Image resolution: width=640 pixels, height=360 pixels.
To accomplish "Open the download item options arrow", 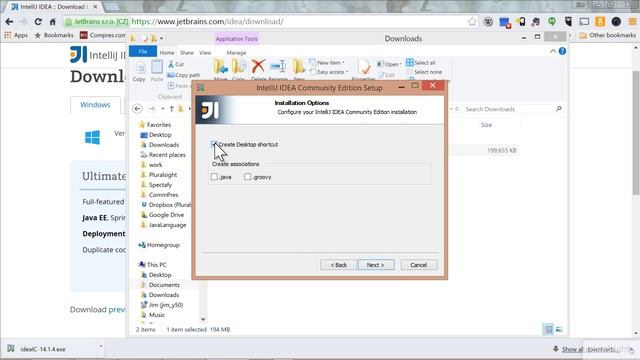I will [x=101, y=347].
